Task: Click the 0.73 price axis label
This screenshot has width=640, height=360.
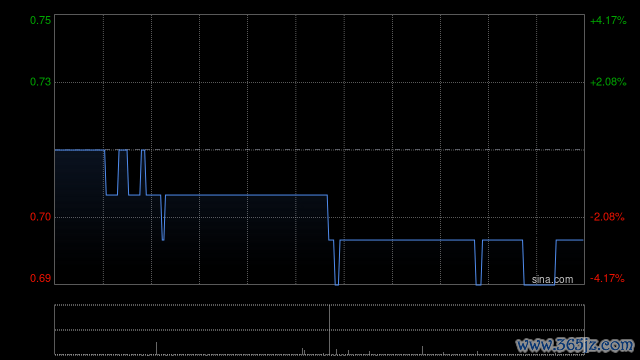Action: pyautogui.click(x=40, y=82)
